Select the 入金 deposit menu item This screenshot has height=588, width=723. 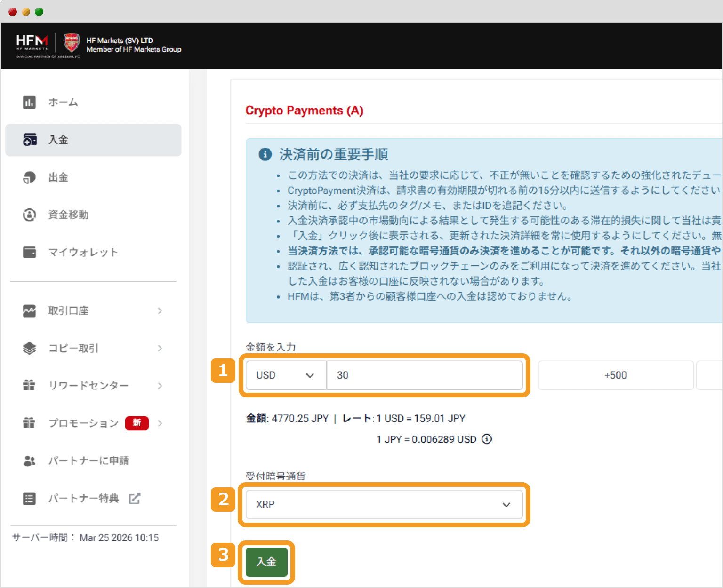93,140
